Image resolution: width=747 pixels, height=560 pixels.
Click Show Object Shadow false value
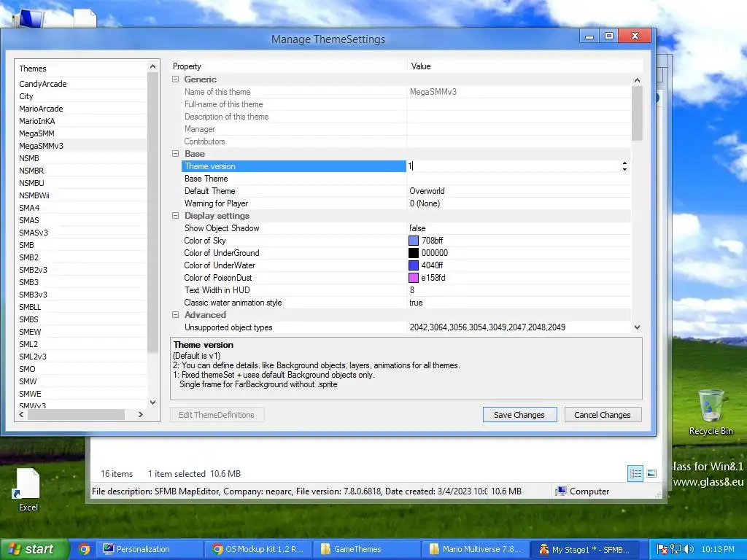(x=417, y=228)
